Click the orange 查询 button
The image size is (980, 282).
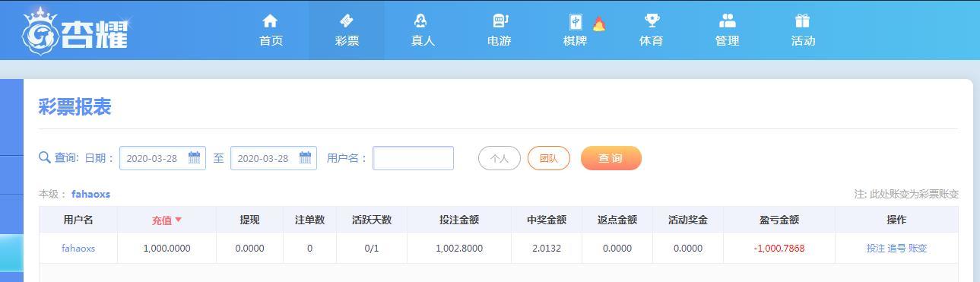coord(611,158)
